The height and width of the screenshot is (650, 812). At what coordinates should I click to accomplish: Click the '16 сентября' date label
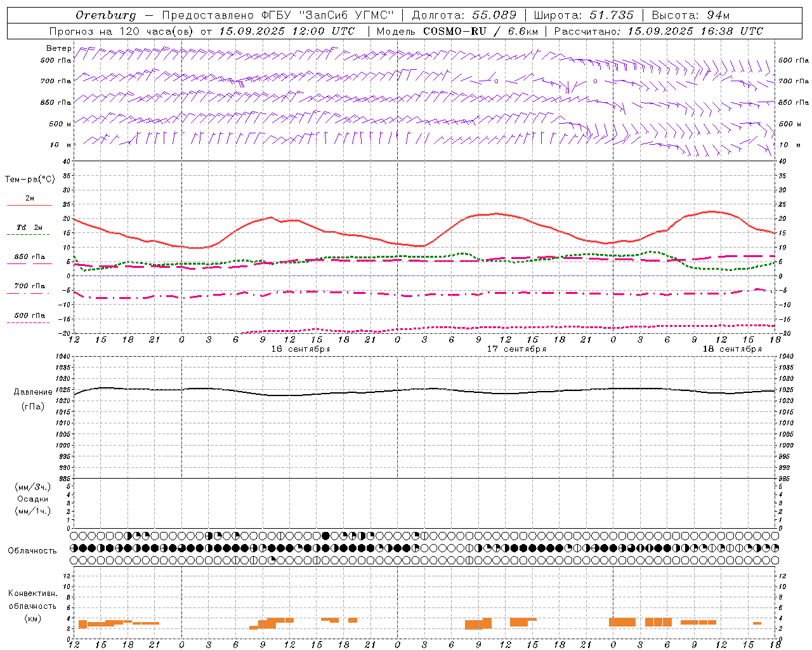pos(301,349)
